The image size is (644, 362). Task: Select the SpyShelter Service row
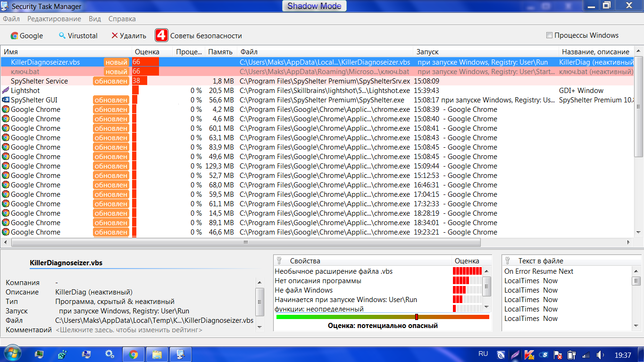point(318,81)
